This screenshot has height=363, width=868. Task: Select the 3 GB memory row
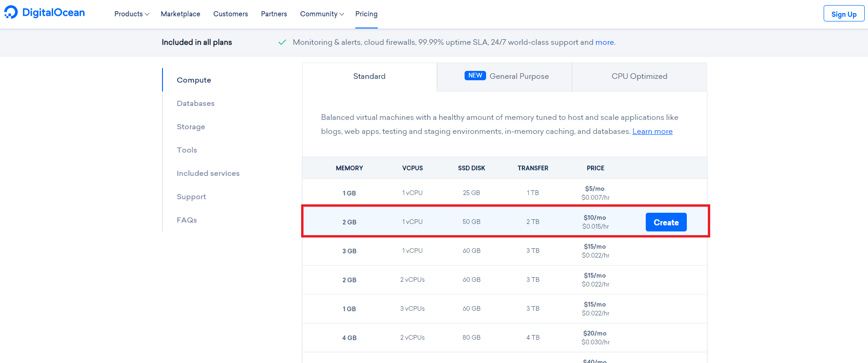click(505, 251)
